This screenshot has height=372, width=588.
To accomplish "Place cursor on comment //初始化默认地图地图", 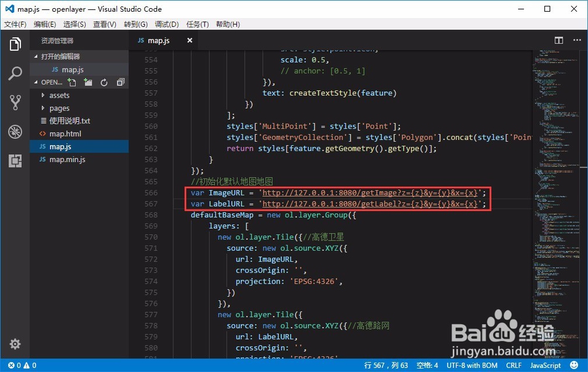I will click(x=232, y=182).
